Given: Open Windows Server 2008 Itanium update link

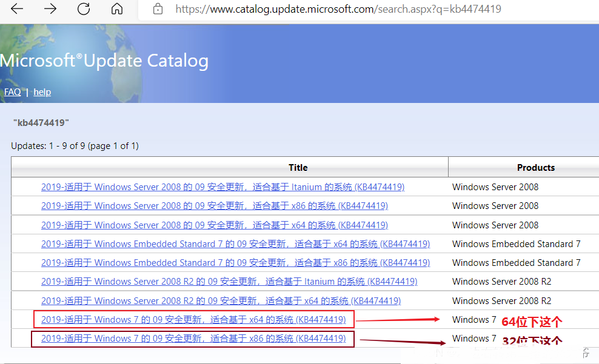Looking at the screenshot, I should 223,187.
